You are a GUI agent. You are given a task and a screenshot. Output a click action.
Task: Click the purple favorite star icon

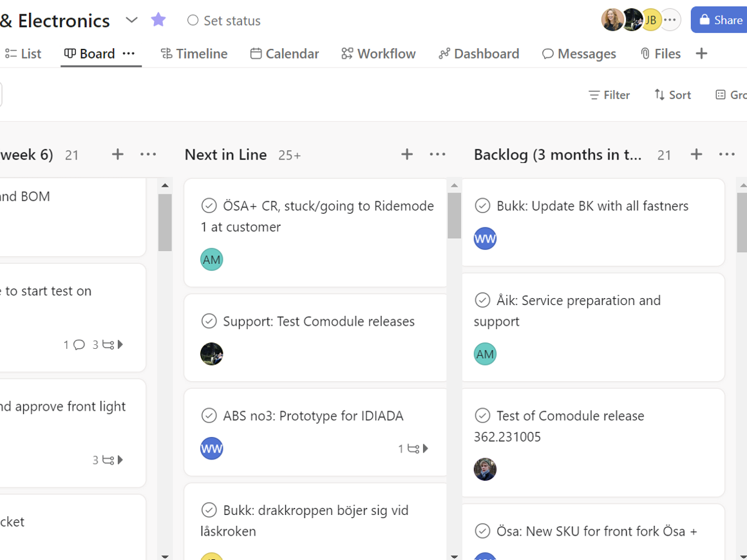(x=158, y=20)
